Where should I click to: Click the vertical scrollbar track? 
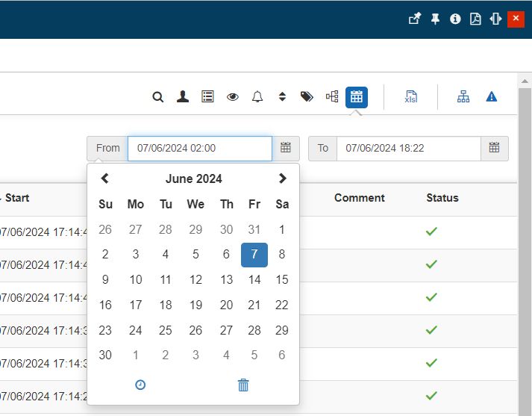point(525,252)
